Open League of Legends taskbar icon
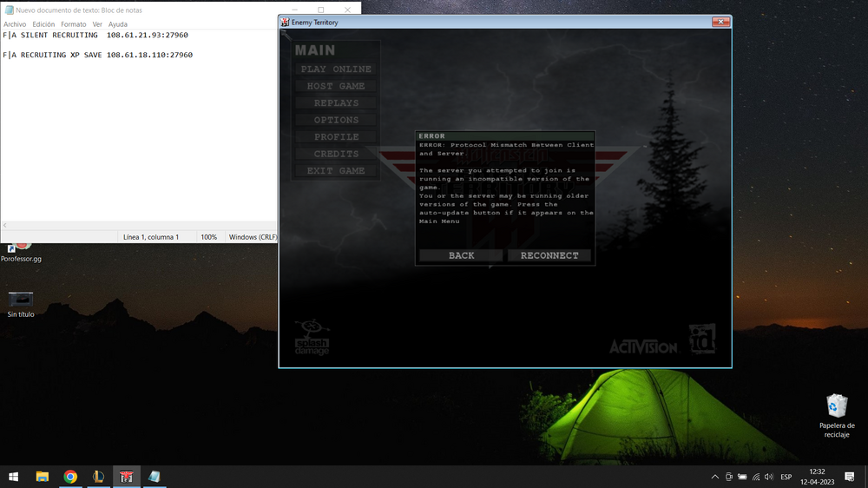Viewport: 868px width, 488px height. 99,477
